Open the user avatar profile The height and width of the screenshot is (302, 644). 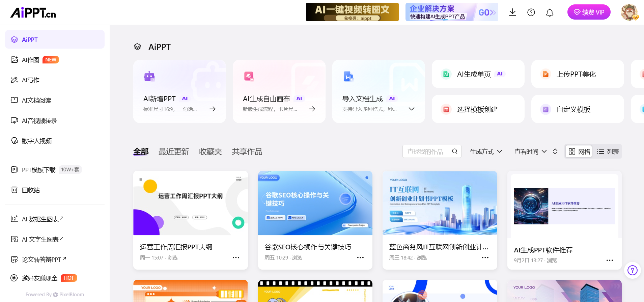[629, 12]
